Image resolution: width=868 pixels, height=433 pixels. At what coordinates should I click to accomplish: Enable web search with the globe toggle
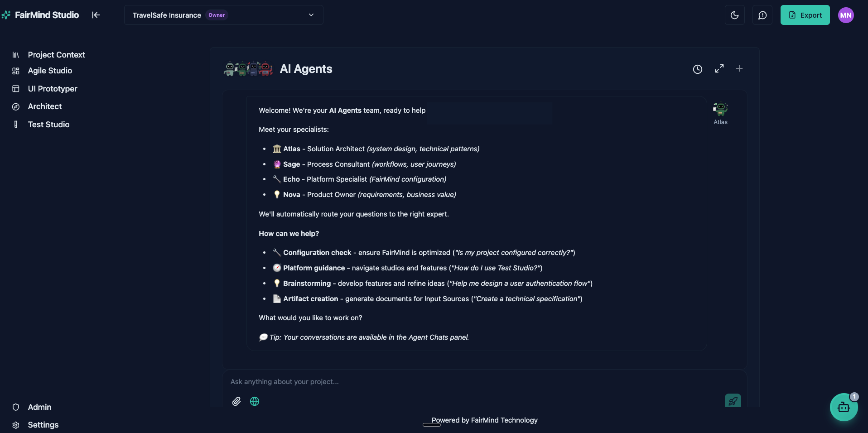[254, 401]
